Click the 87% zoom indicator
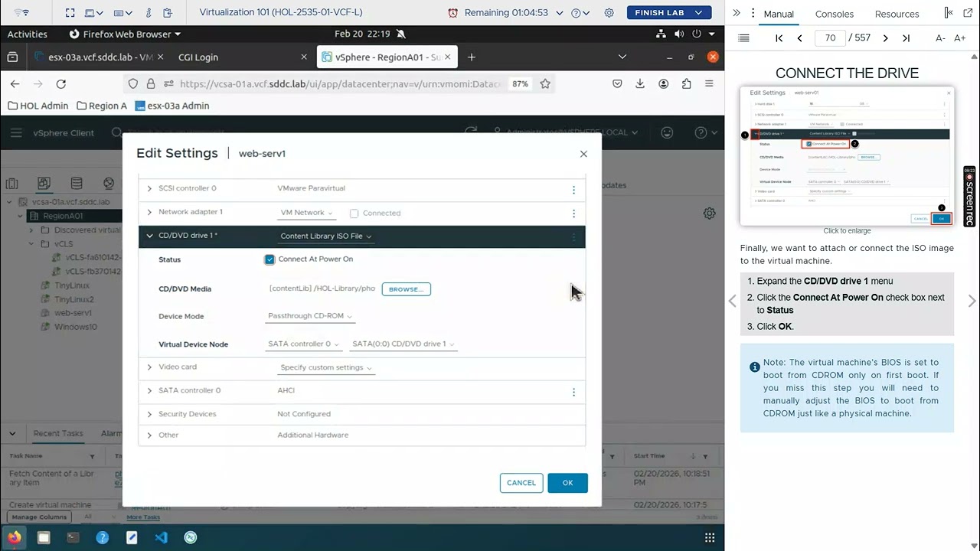 520,83
